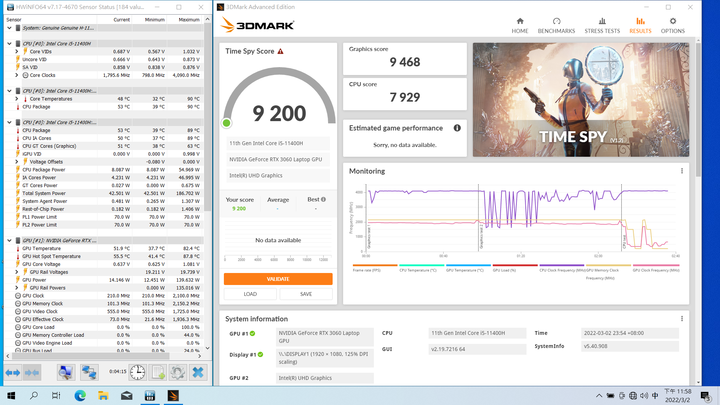This screenshot has height=405, width=720.
Task: Click the Time Spy artwork thumbnail
Action: pos(581,100)
